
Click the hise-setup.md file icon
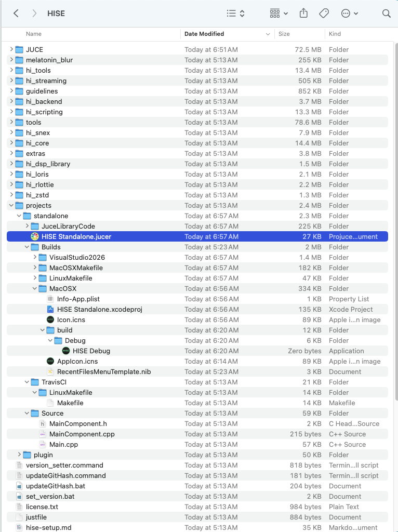point(19,528)
